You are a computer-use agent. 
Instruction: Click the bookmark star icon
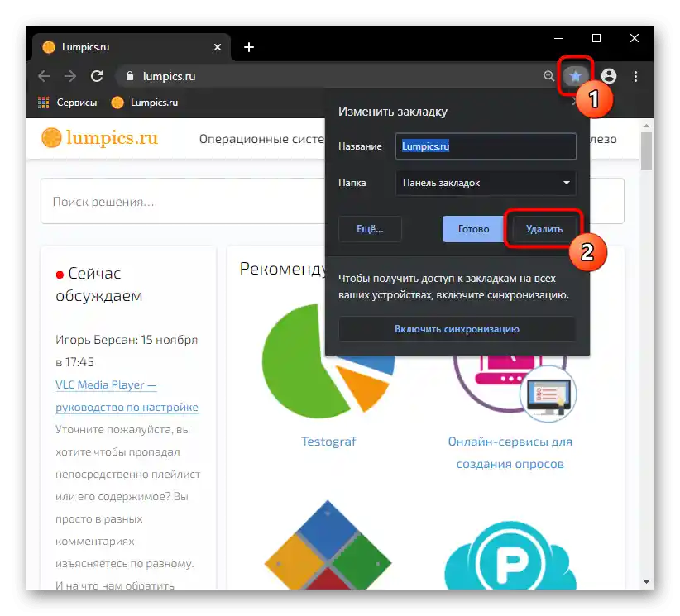coord(575,77)
